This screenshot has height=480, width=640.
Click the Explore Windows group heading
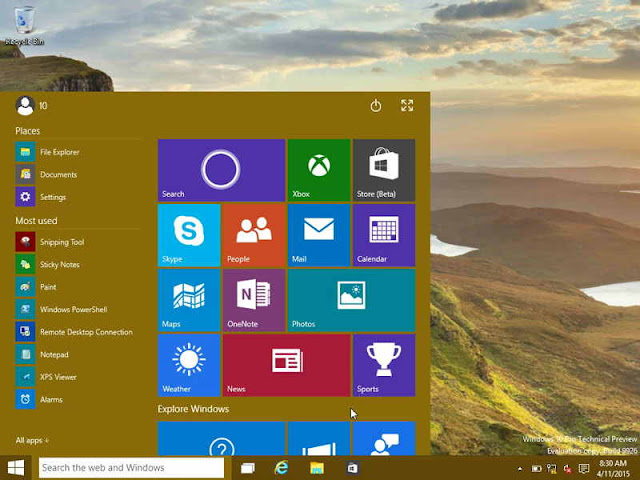tap(193, 409)
